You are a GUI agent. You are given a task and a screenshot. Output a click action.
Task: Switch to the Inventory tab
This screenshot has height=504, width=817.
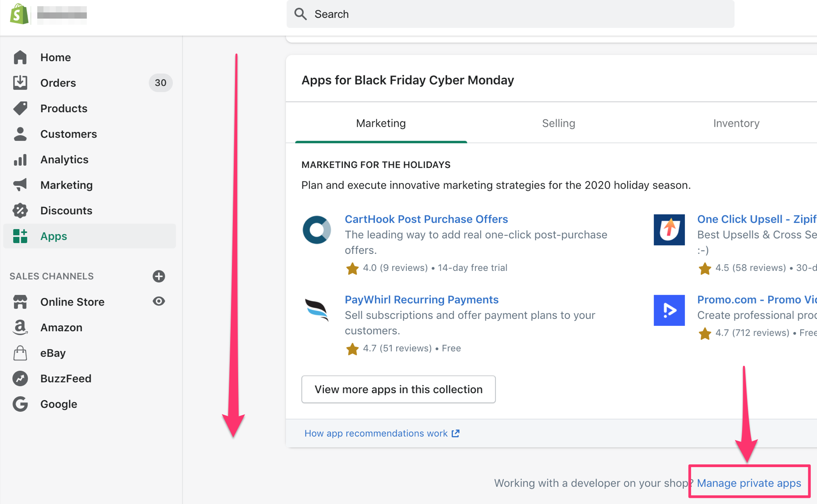point(736,123)
